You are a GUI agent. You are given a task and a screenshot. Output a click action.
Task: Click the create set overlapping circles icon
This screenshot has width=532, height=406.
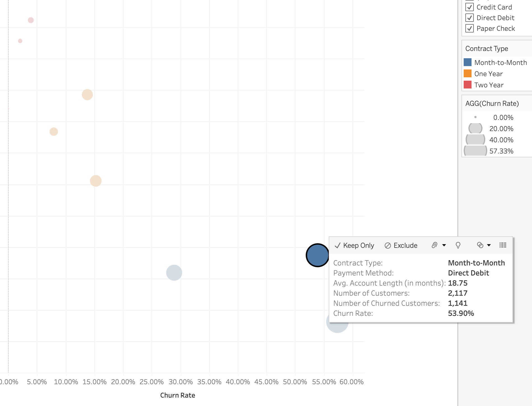click(480, 245)
